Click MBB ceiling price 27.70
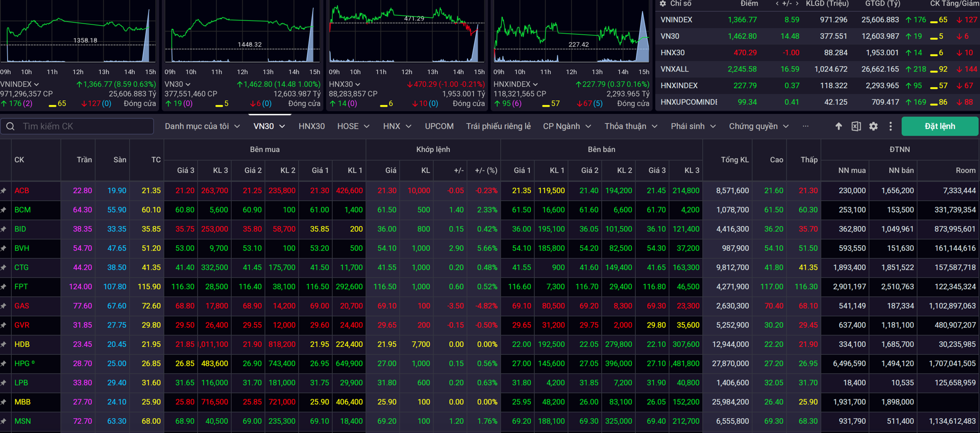 click(x=82, y=402)
